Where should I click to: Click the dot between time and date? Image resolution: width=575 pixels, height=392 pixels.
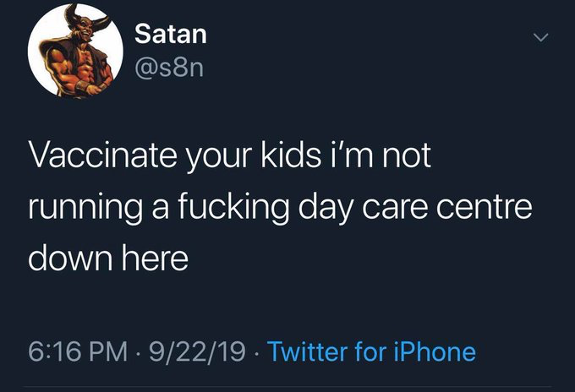138,351
